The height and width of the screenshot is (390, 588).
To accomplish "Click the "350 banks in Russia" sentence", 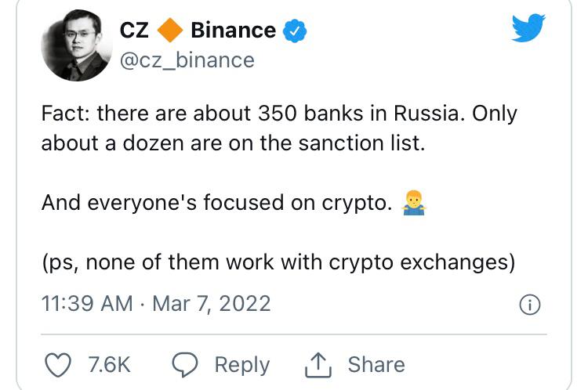I will point(279,114).
